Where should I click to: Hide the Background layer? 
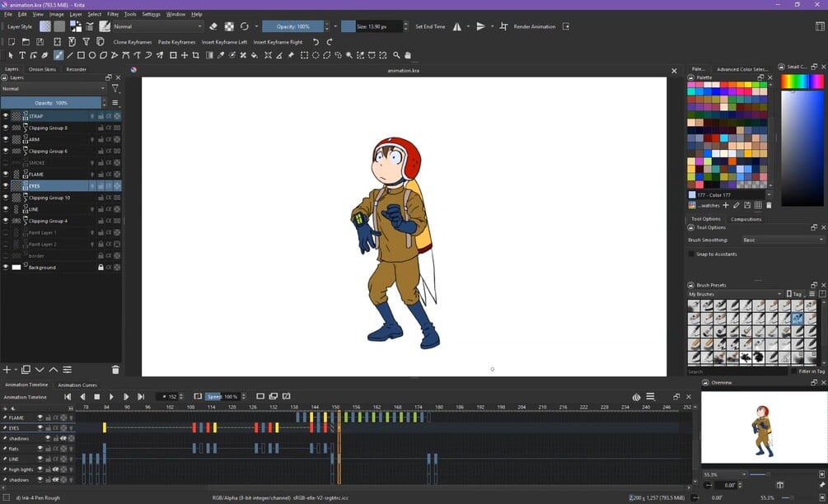click(6, 267)
